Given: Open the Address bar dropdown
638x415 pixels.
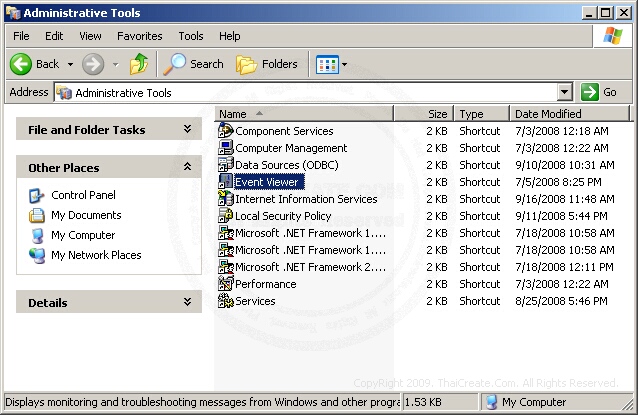Looking at the screenshot, I should [x=564, y=92].
